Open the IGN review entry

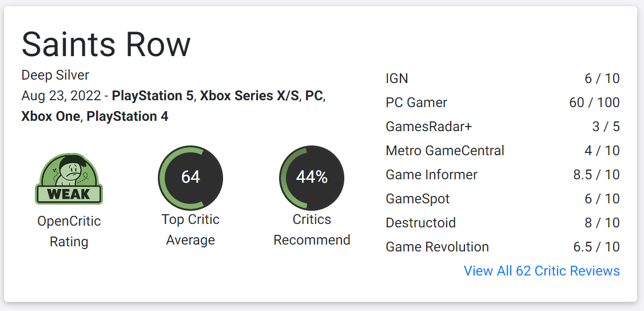pyautogui.click(x=503, y=78)
